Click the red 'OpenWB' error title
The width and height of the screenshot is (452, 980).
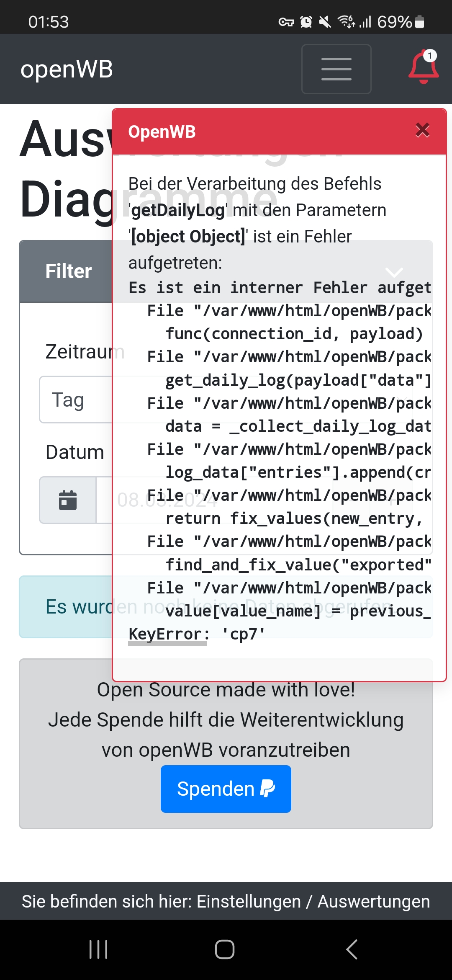pyautogui.click(x=162, y=132)
